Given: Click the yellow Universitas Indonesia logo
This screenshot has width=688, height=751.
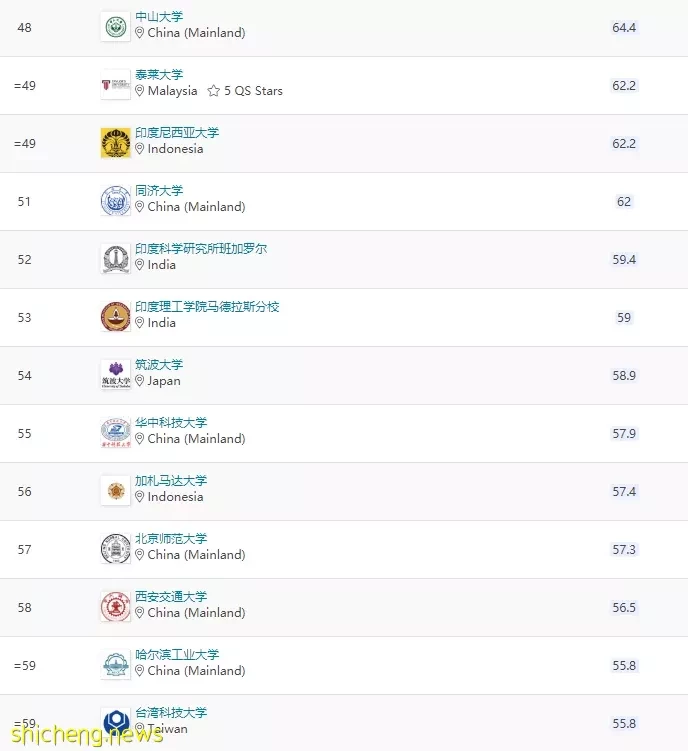Looking at the screenshot, I should (x=115, y=143).
